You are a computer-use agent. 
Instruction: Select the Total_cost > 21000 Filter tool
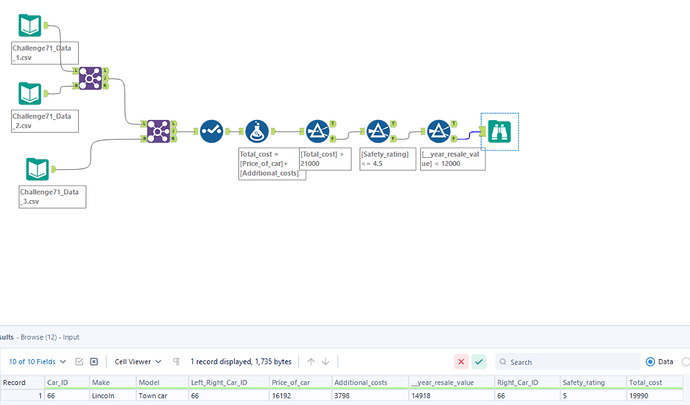tap(318, 131)
